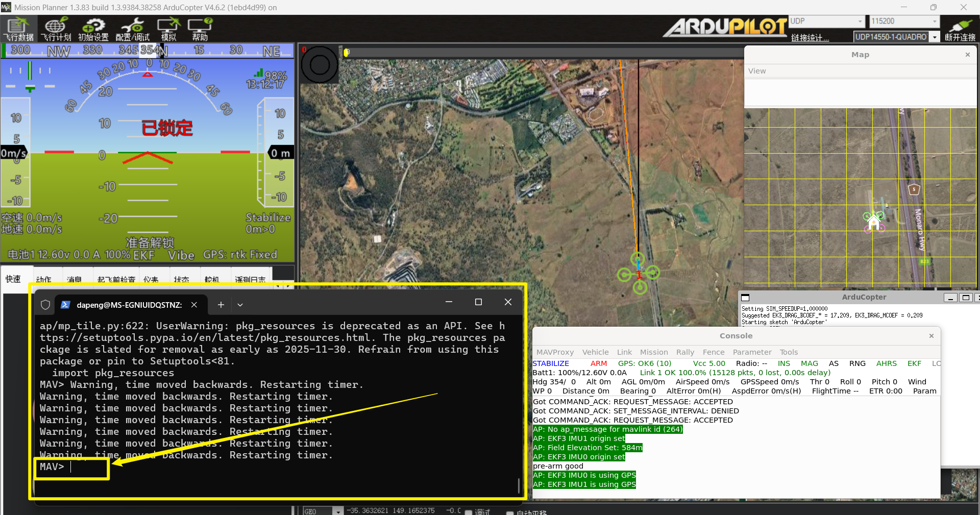Open the 配置/调试 config tuning page

tap(132, 29)
